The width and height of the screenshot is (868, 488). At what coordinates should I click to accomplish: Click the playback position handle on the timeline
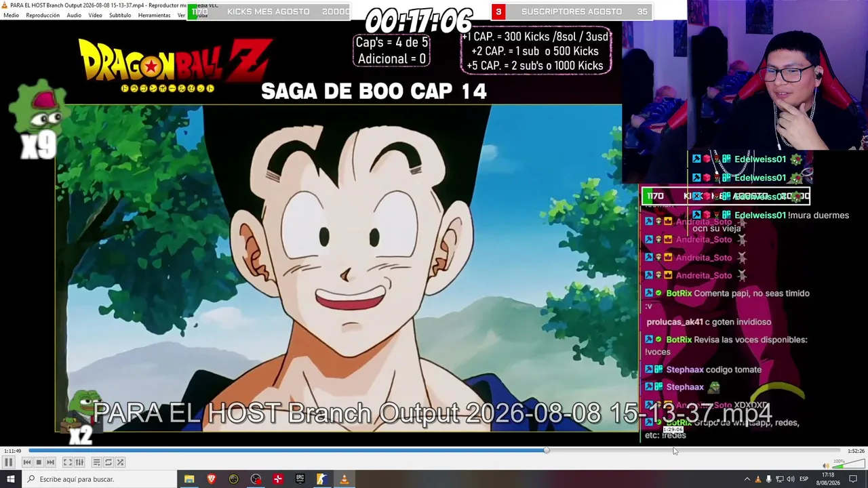pyautogui.click(x=547, y=451)
